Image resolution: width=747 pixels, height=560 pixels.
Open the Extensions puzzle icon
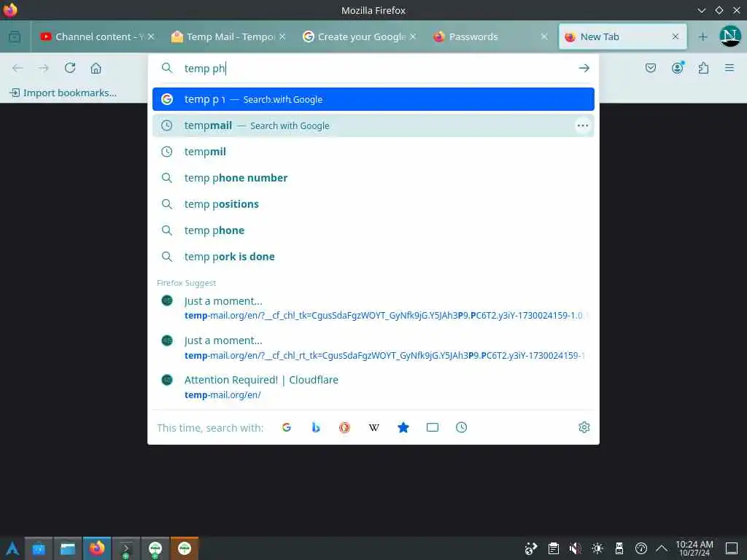click(703, 68)
